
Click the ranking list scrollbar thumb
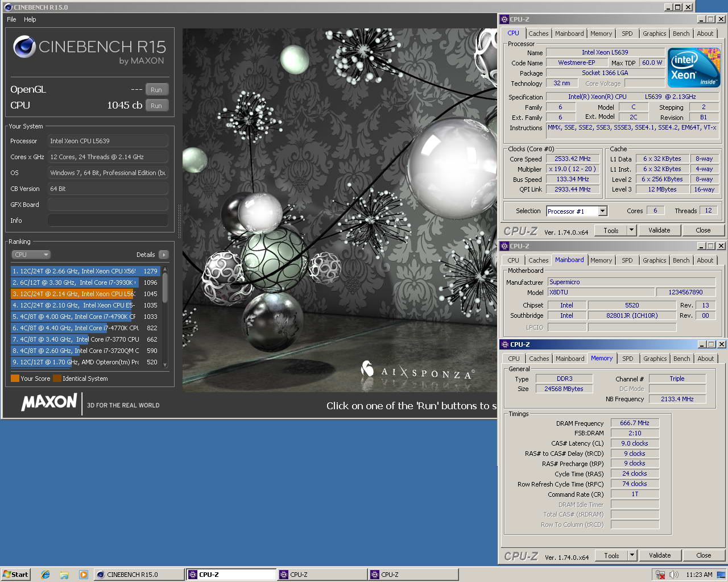165,288
